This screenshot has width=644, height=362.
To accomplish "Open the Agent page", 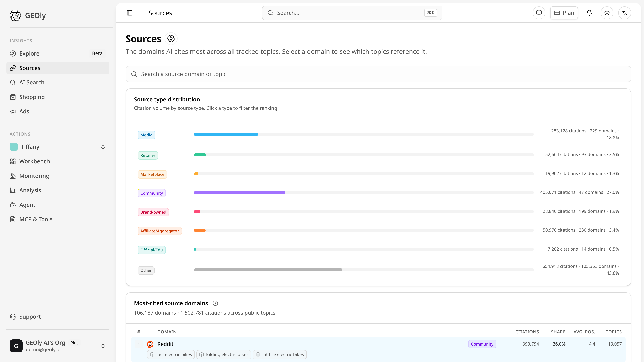I will [58, 205].
